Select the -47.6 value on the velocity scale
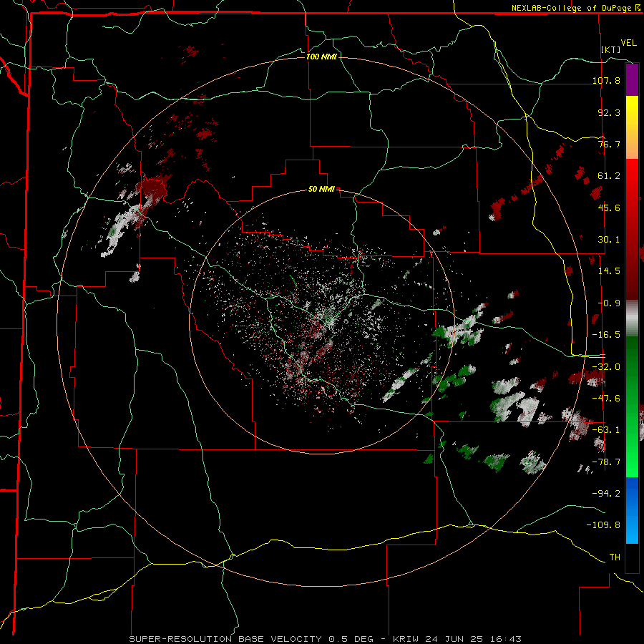The width and height of the screenshot is (644, 644). click(x=606, y=399)
